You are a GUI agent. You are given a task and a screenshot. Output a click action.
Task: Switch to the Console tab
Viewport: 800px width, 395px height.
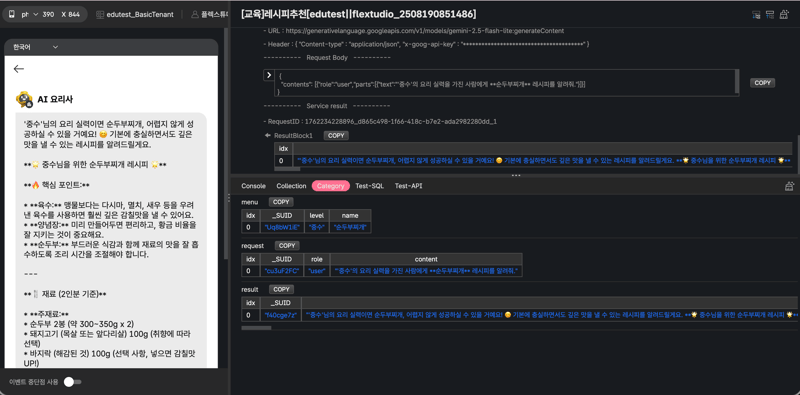pyautogui.click(x=254, y=186)
